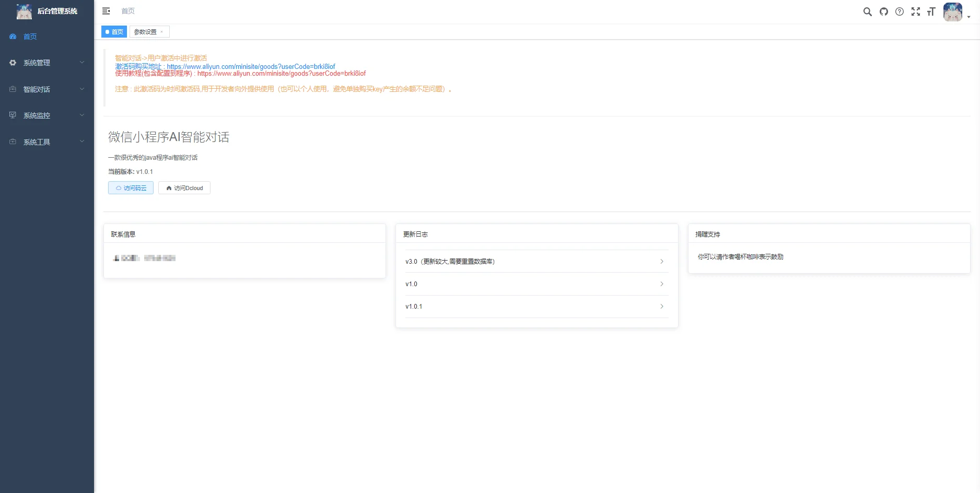The height and width of the screenshot is (493, 980).
Task: Expand the v3.0 update log entry
Action: [536, 261]
